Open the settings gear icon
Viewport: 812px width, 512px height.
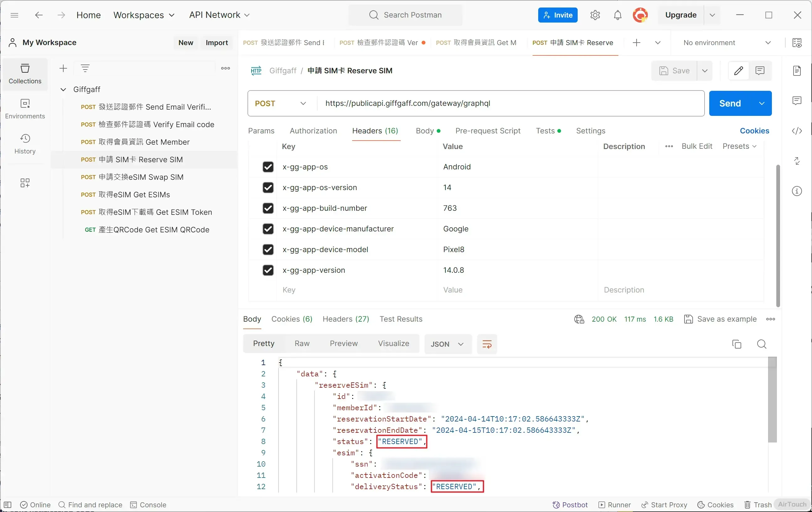point(595,15)
